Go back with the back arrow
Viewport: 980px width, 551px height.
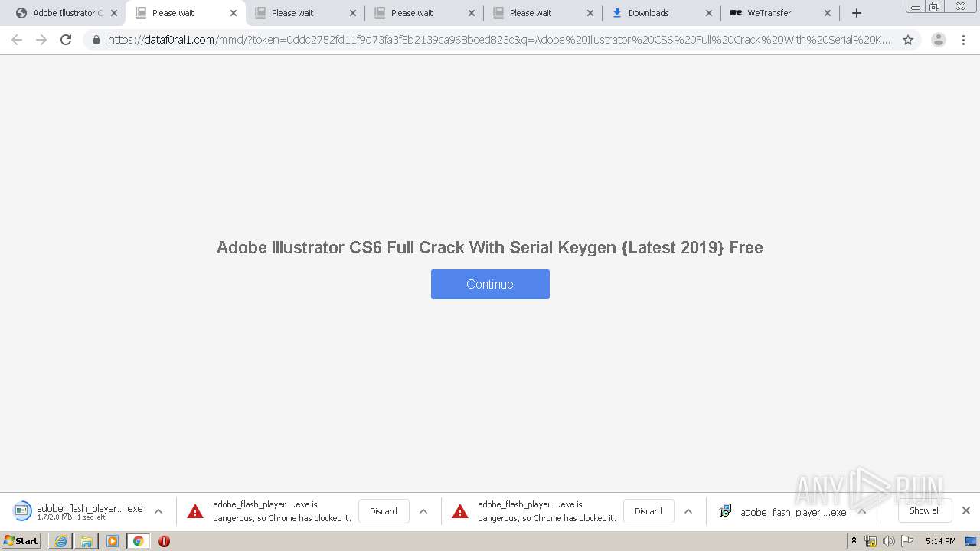(x=17, y=40)
